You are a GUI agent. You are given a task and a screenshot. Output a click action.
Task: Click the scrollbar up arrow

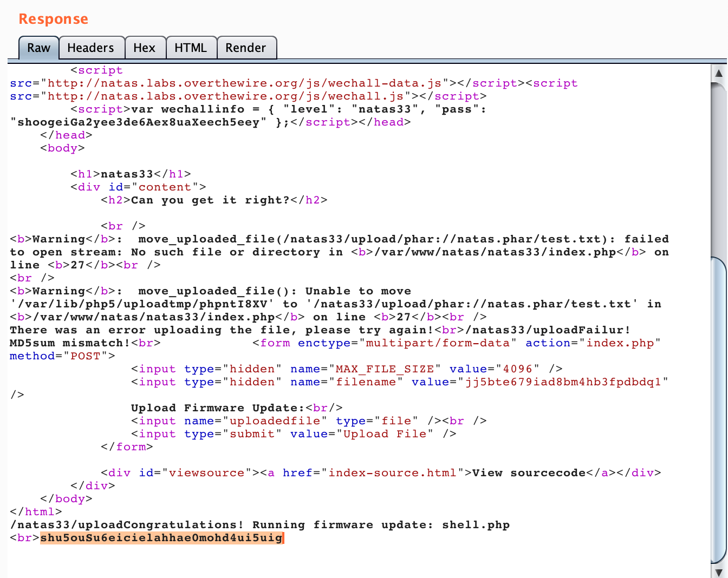coord(719,73)
